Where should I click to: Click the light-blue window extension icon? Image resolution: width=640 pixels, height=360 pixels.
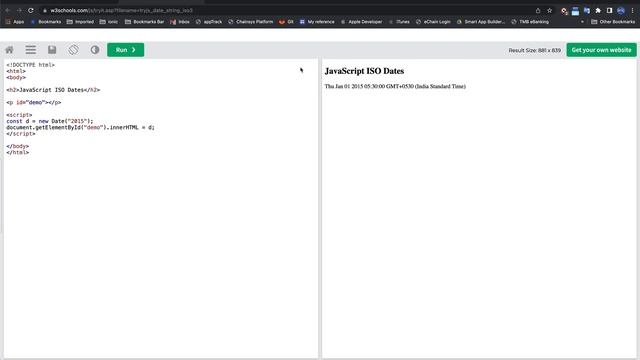coord(575,11)
